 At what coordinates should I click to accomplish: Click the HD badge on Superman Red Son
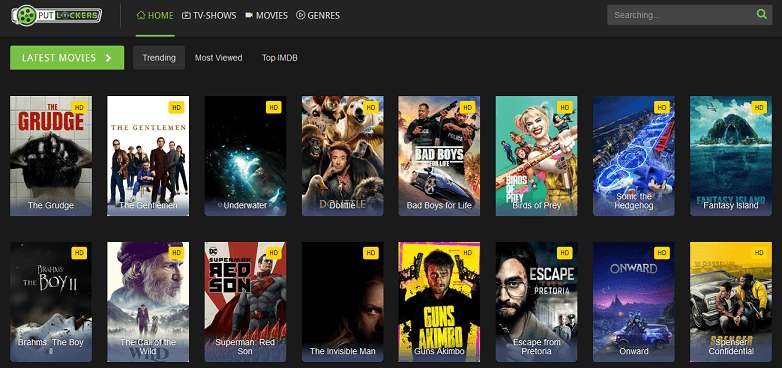click(x=273, y=253)
